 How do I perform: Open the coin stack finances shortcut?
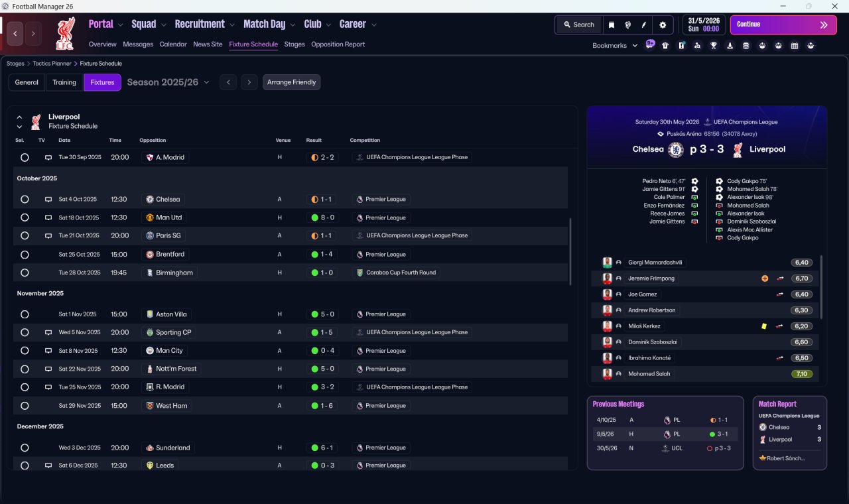click(x=746, y=46)
